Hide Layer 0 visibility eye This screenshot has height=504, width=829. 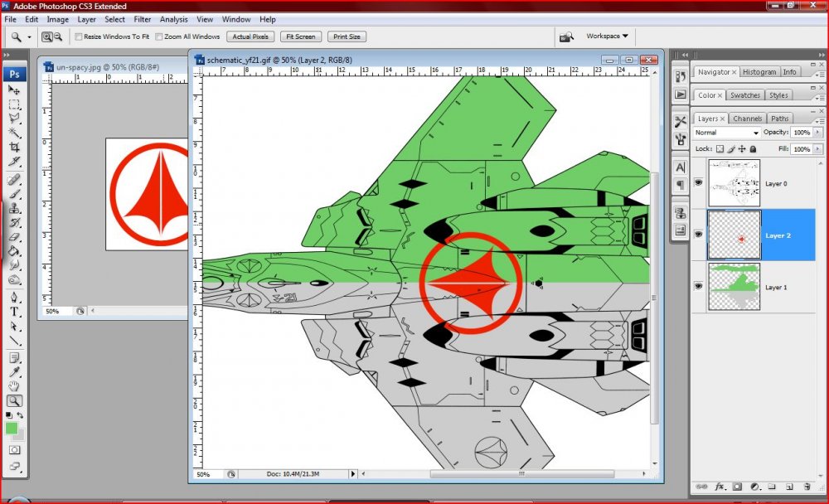pos(698,183)
